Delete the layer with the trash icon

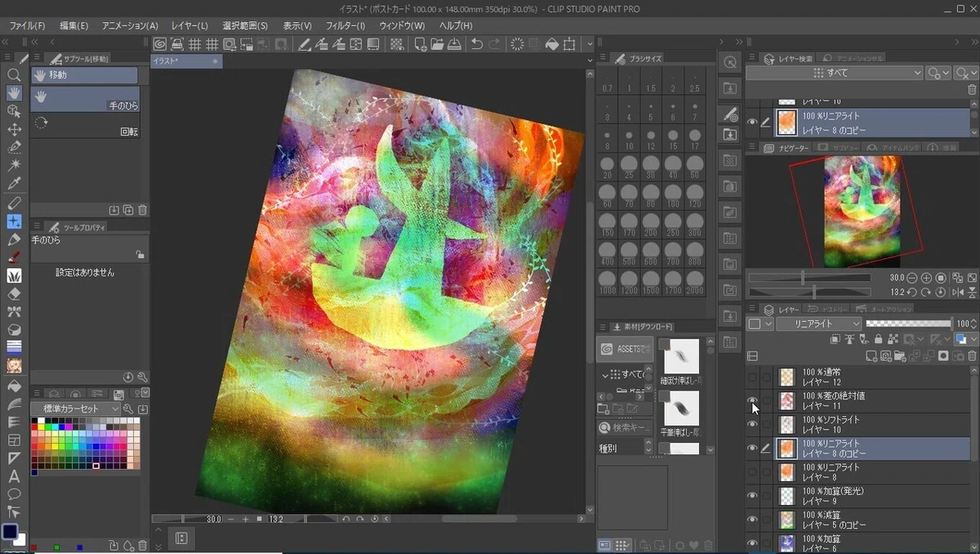coord(972,356)
